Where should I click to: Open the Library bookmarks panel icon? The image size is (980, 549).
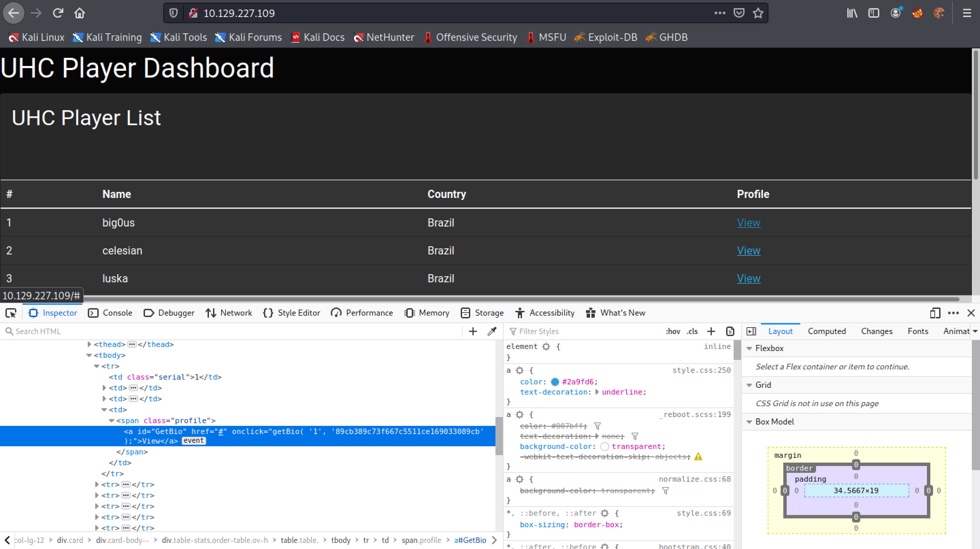click(x=852, y=13)
